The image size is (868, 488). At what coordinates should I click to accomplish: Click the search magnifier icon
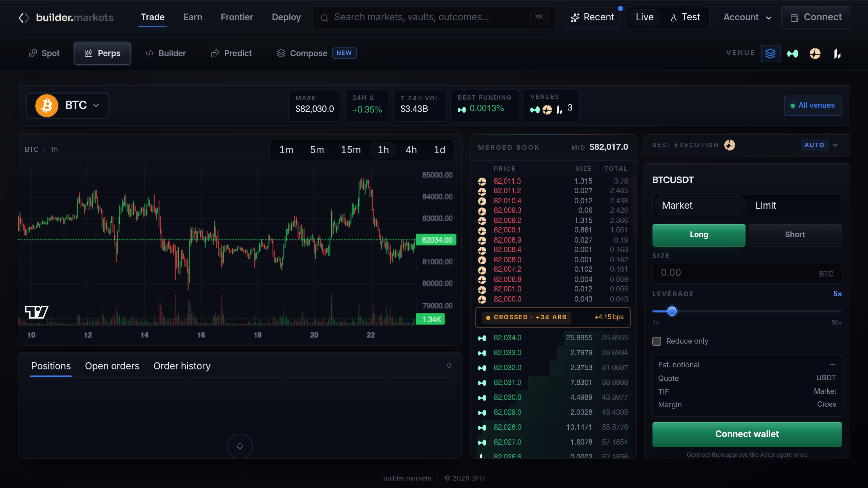pyautogui.click(x=324, y=18)
